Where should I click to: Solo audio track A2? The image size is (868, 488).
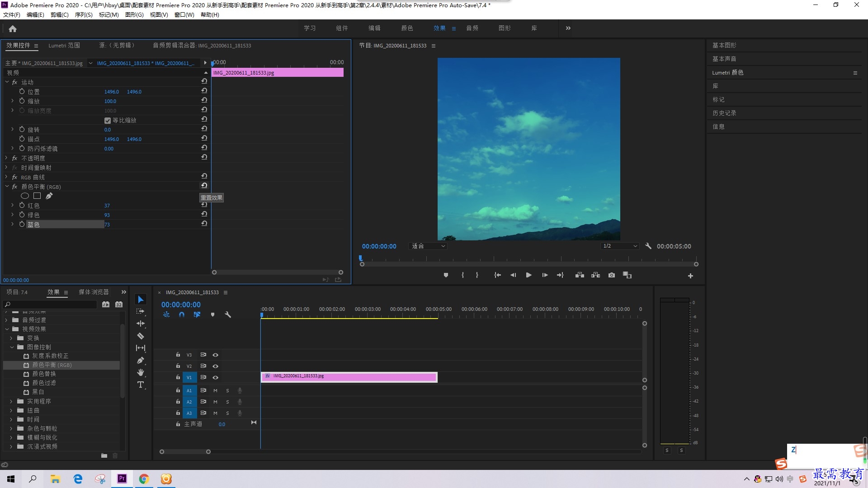click(x=227, y=402)
